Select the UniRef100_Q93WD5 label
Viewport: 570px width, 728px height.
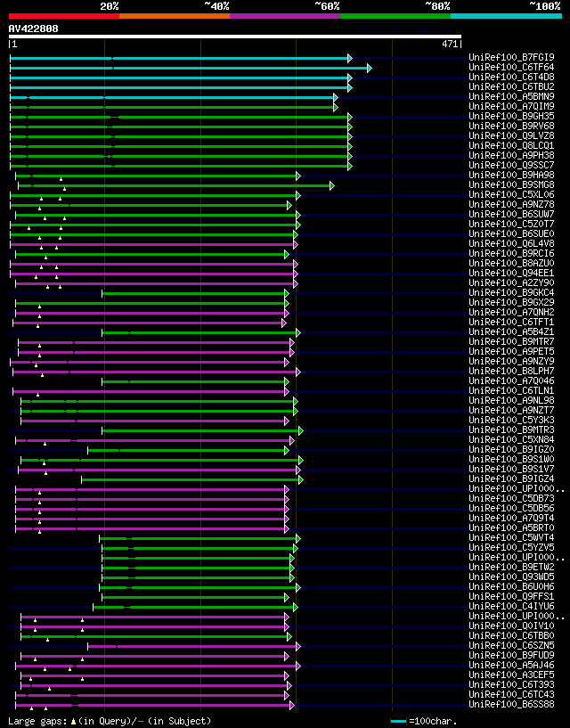click(x=511, y=577)
